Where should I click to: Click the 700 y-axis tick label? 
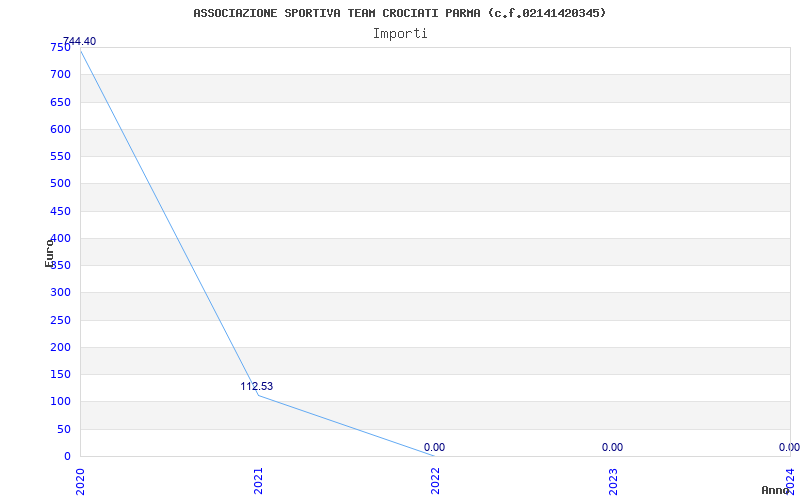[x=60, y=74]
